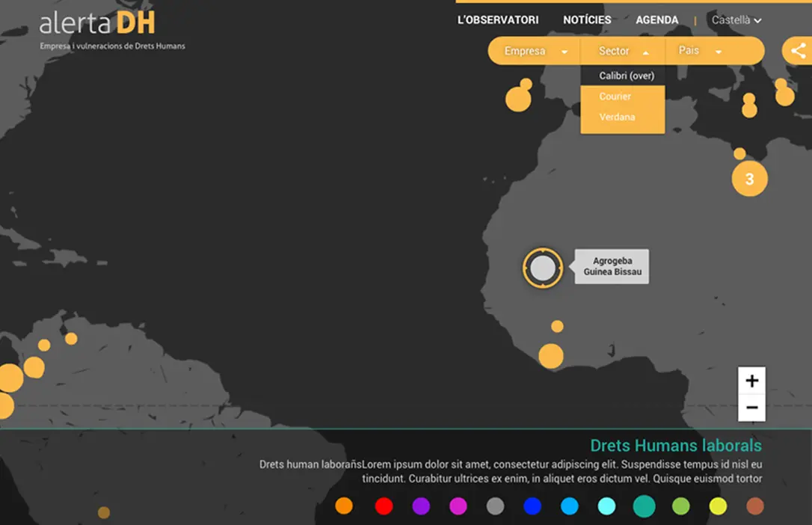Collapse the Sector dropdown
The height and width of the screenshot is (525, 812).
(622, 51)
